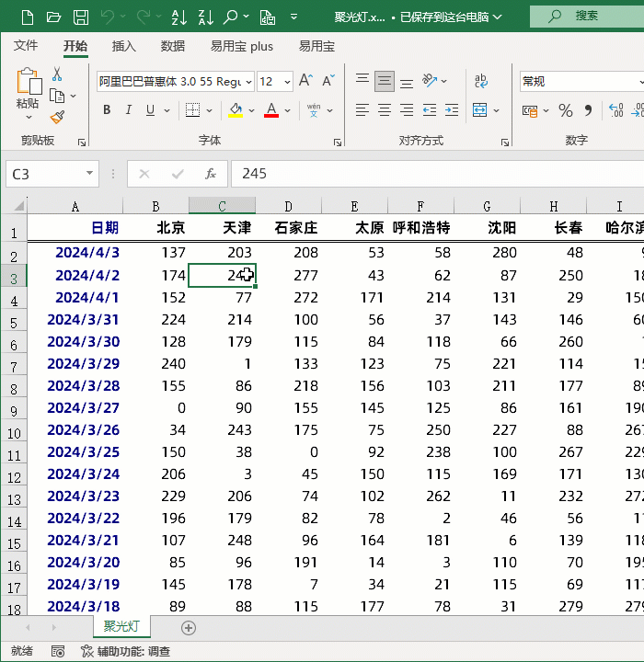Apply yellow fill color
The image size is (644, 662).
pos(236,109)
